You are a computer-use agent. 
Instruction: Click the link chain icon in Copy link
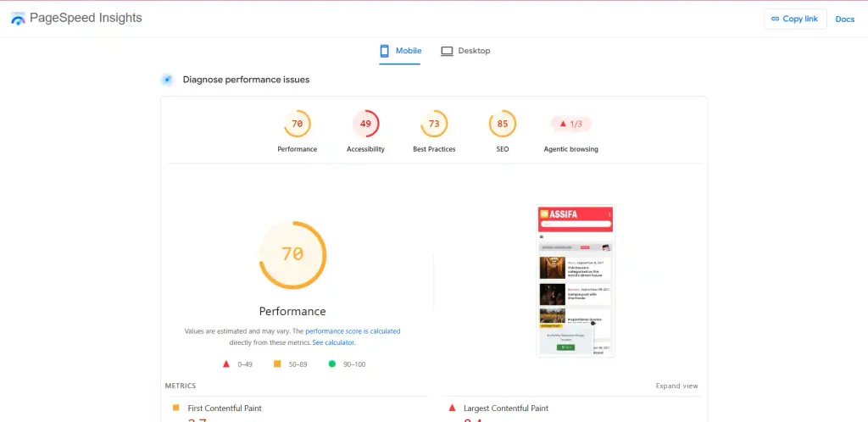pyautogui.click(x=776, y=19)
